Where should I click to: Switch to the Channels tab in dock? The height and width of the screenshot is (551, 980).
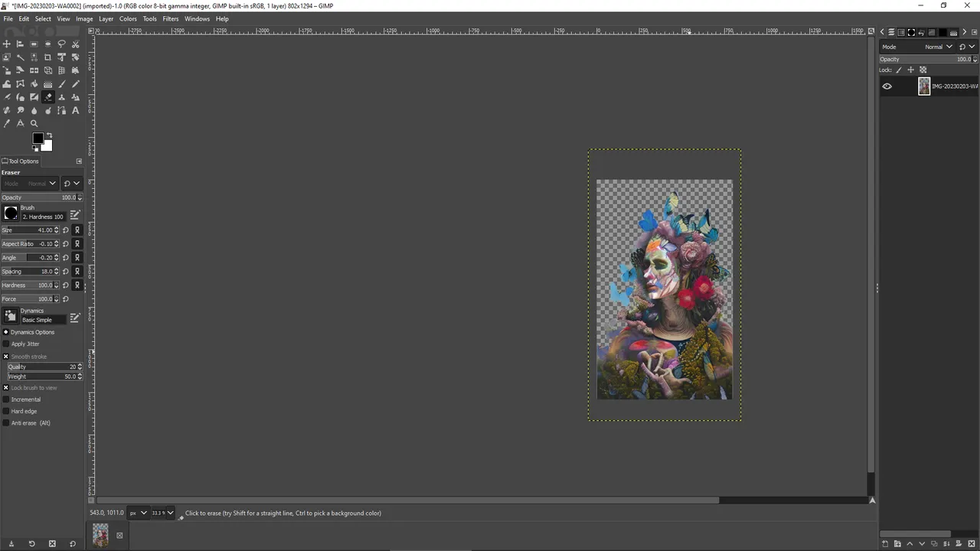pos(901,32)
